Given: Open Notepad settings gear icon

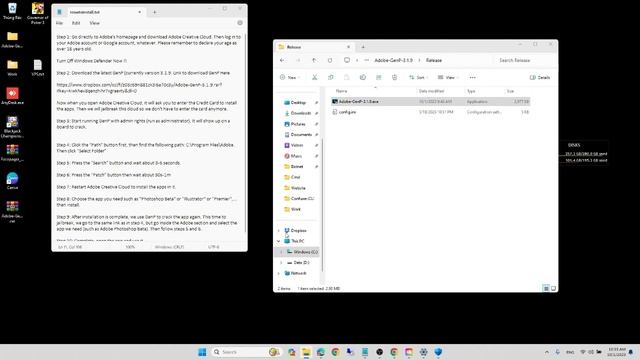Looking at the screenshot, I should click(240, 23).
